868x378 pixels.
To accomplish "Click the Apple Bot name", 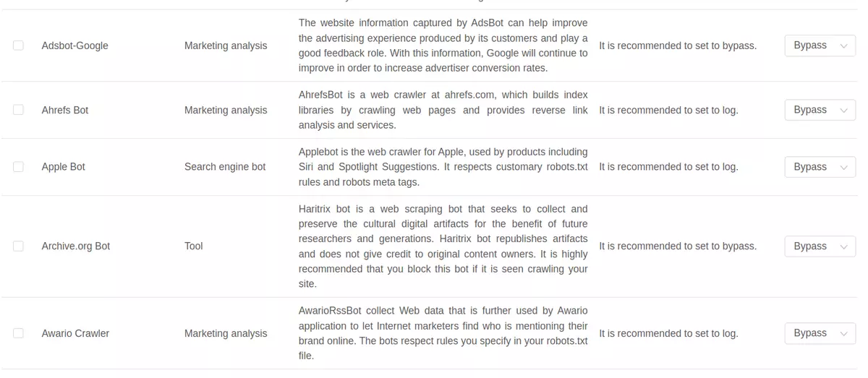I will [x=64, y=167].
